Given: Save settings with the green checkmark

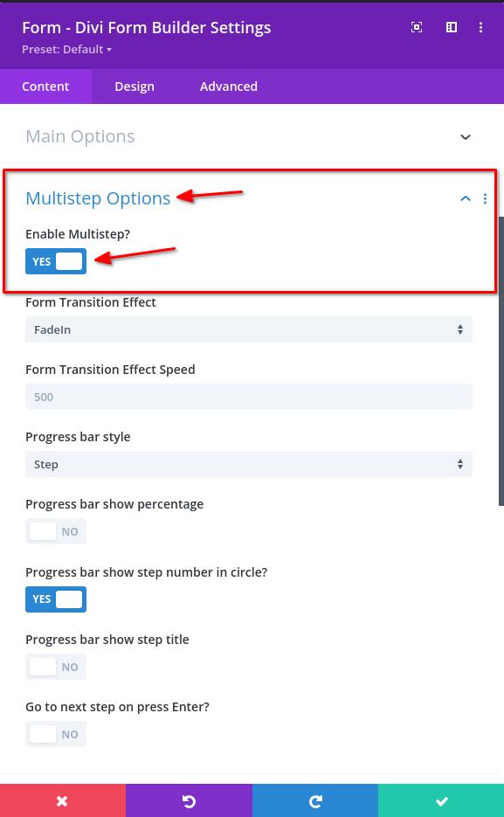Looking at the screenshot, I should 441,800.
